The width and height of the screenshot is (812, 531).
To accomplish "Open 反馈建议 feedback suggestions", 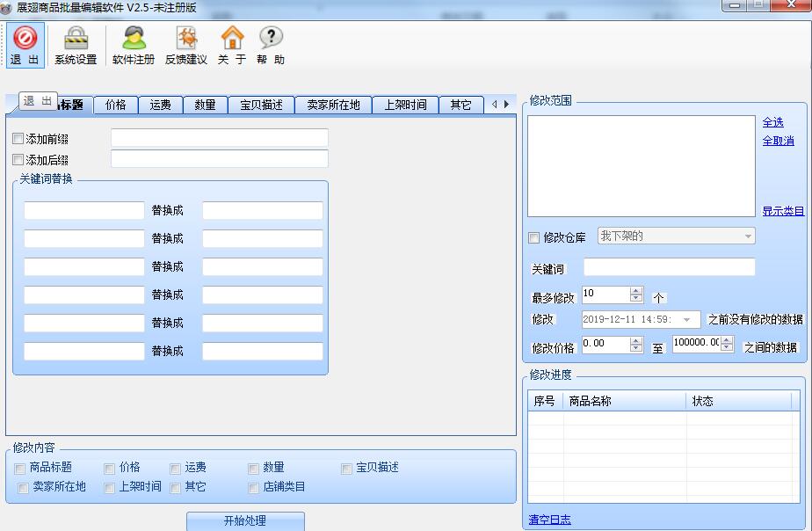I will tap(186, 44).
